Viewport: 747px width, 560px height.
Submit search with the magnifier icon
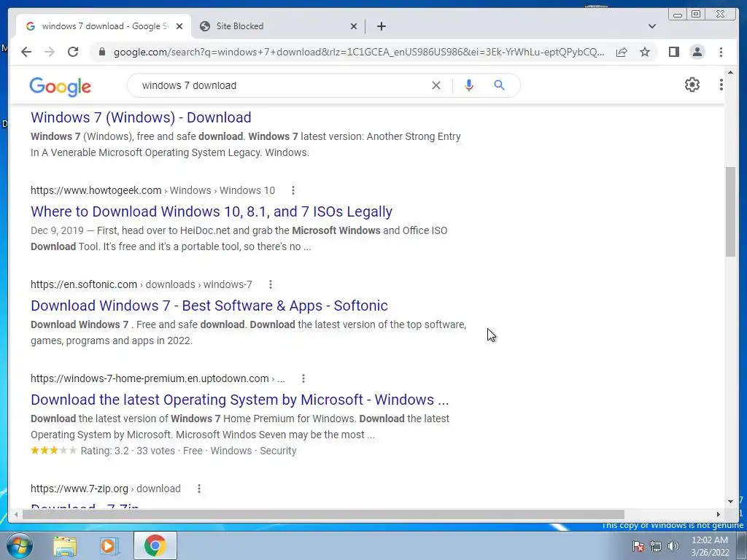point(499,85)
